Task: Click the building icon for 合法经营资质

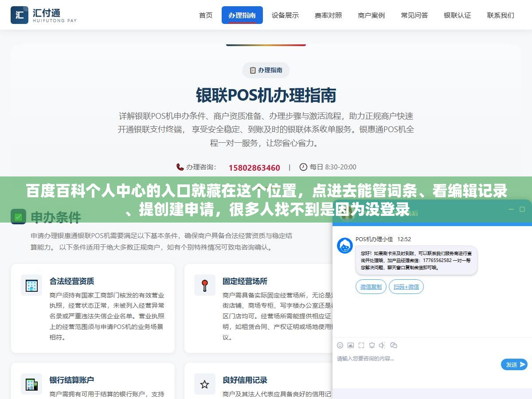Action: 31,286
